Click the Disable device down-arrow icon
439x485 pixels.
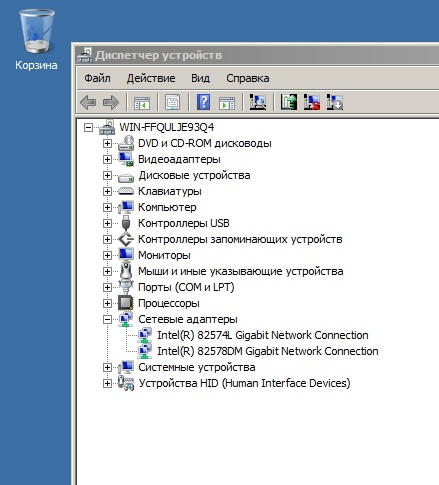(x=335, y=102)
